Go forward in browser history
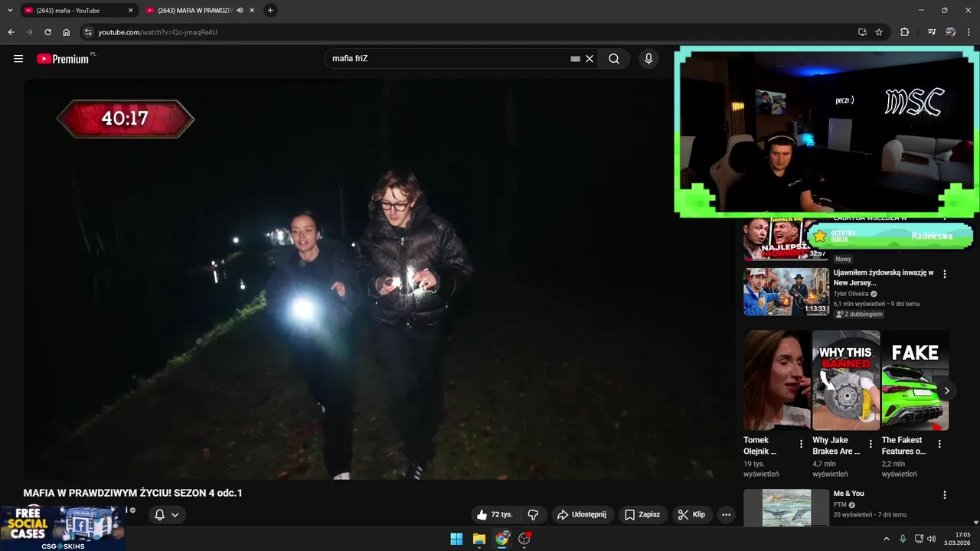 [x=29, y=32]
